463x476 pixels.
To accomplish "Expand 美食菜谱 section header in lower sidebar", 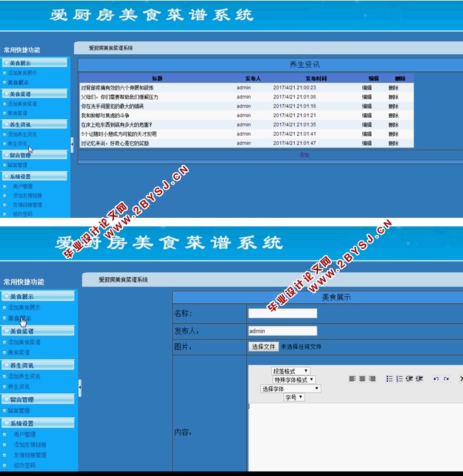I will 38,331.
